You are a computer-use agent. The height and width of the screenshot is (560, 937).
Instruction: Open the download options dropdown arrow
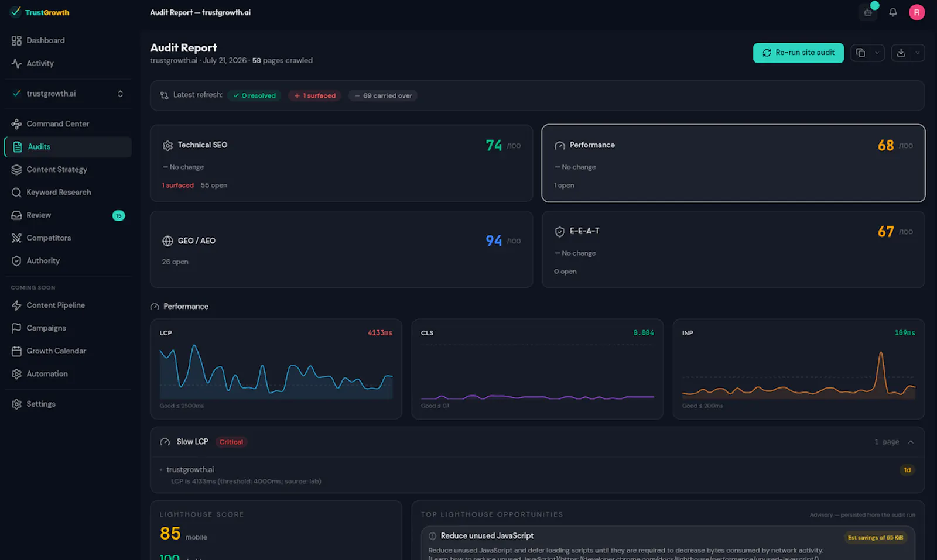917,53
